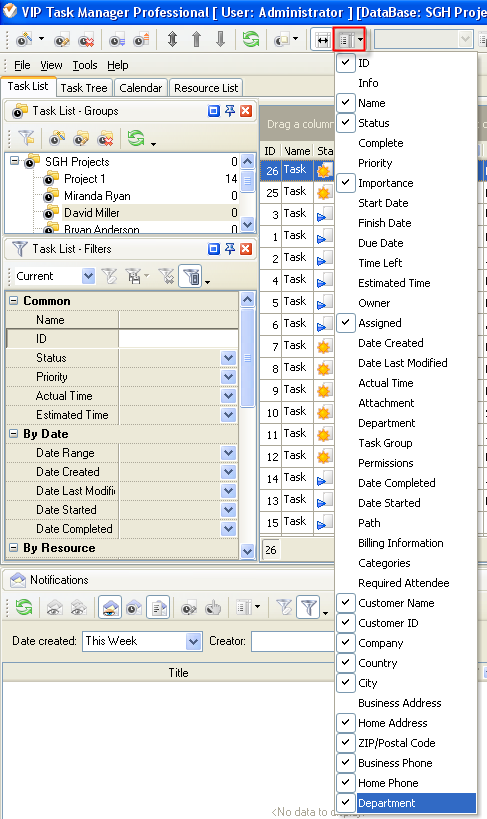Open the Date Range filter dropdown
This screenshot has height=819, width=487.
[228, 453]
